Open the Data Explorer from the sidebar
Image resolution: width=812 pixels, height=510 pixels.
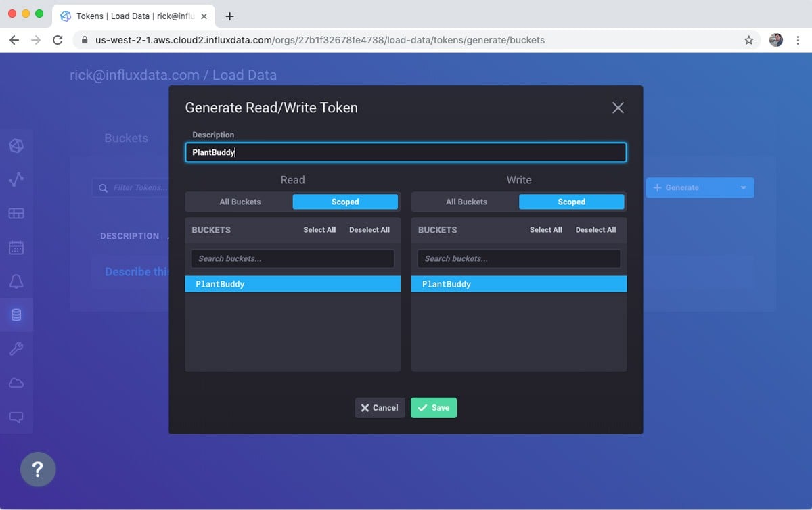[x=17, y=180]
